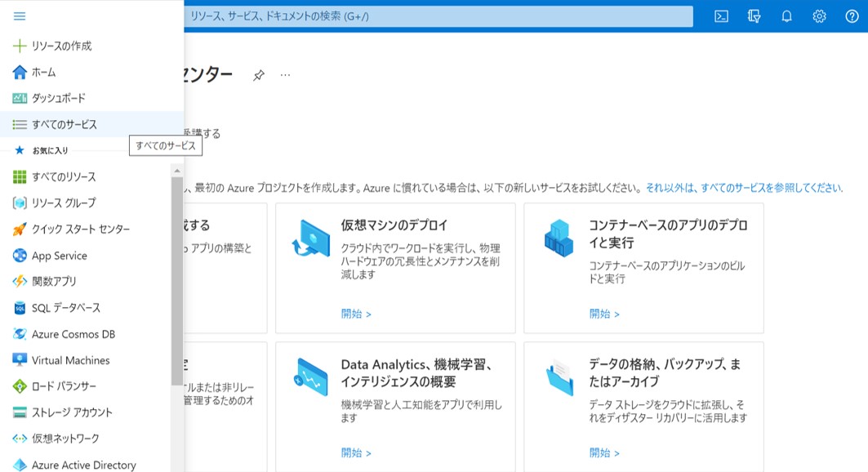Open Virtual Machines from favorites
868x472 pixels.
[70, 360]
